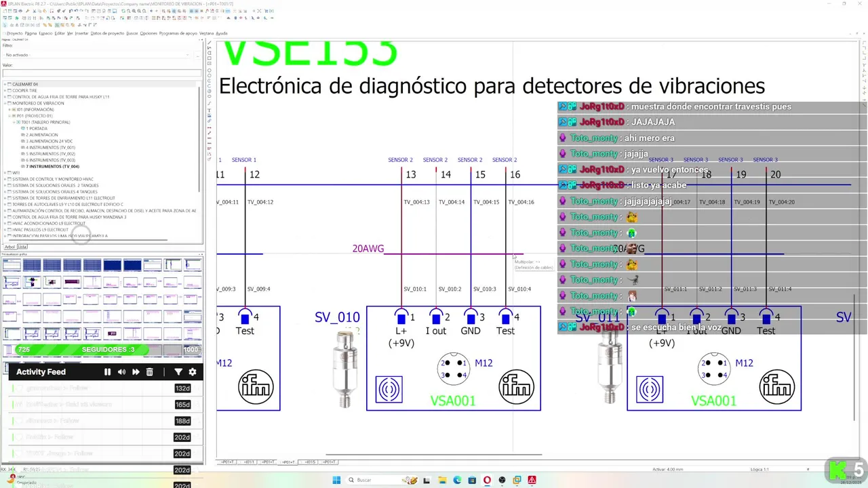
Task: Switch to the Árbol tab
Action: 9,247
